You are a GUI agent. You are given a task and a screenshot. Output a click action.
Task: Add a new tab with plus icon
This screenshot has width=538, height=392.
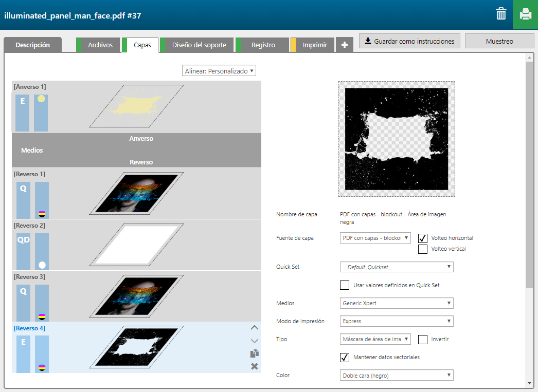[x=344, y=45]
